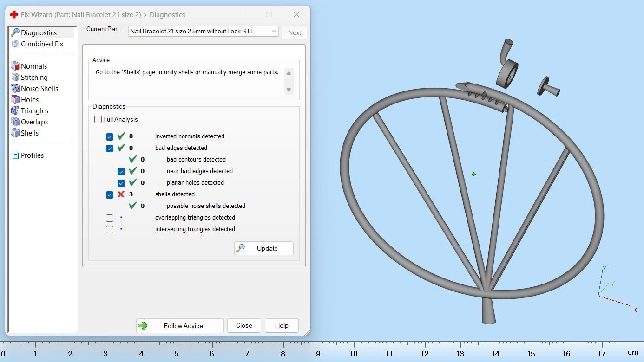
Task: Click the Overlaps icon in sidebar
Action: pyautogui.click(x=15, y=122)
